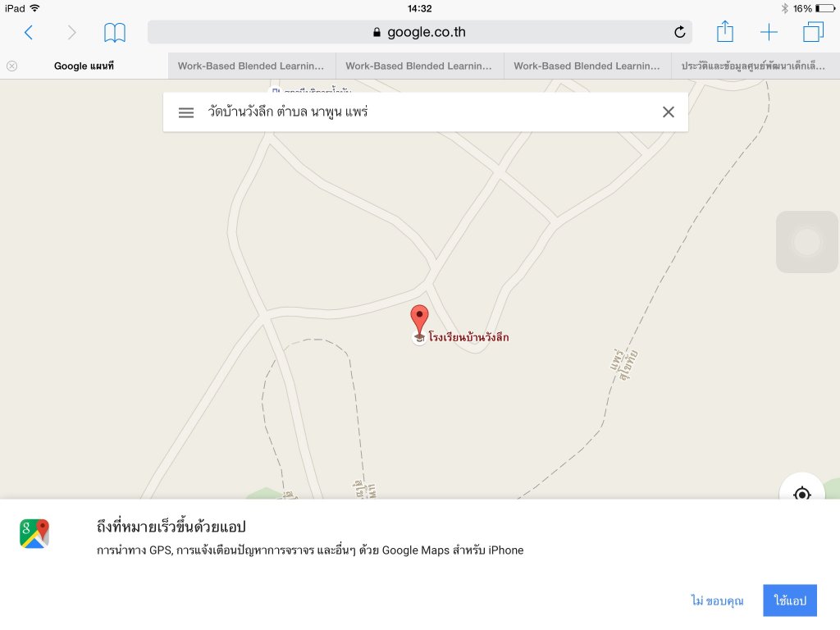Close the Google แผนที่ tab

coord(11,66)
